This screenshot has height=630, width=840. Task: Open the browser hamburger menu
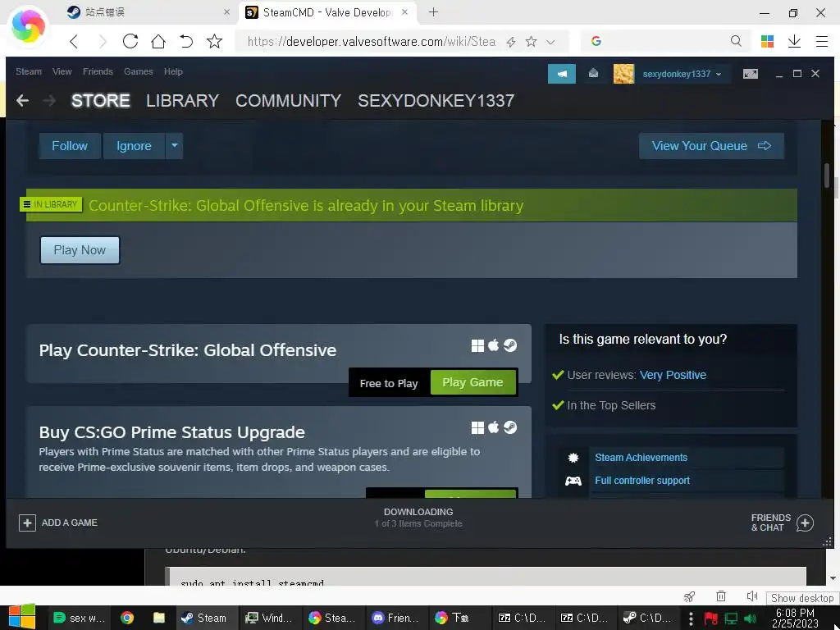click(x=822, y=41)
